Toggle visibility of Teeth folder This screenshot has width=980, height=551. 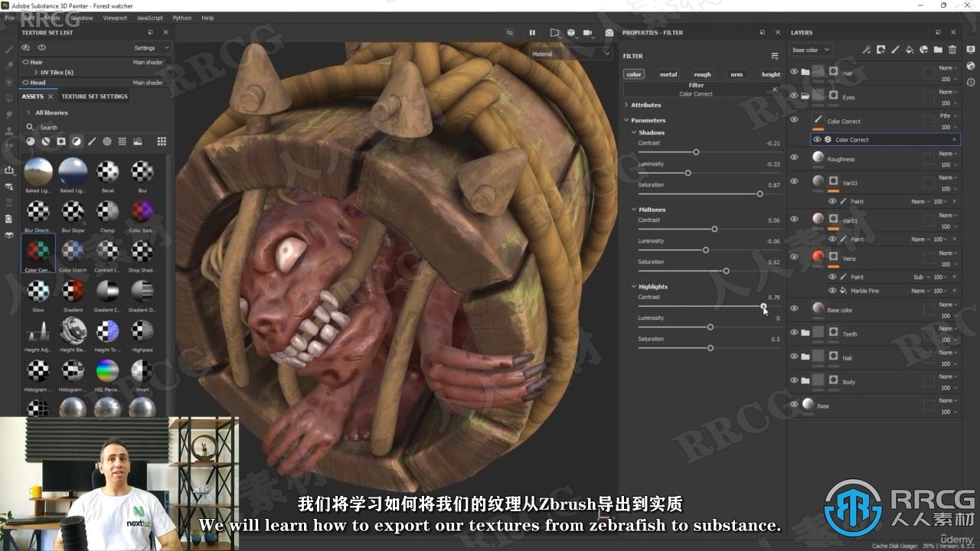coord(794,333)
